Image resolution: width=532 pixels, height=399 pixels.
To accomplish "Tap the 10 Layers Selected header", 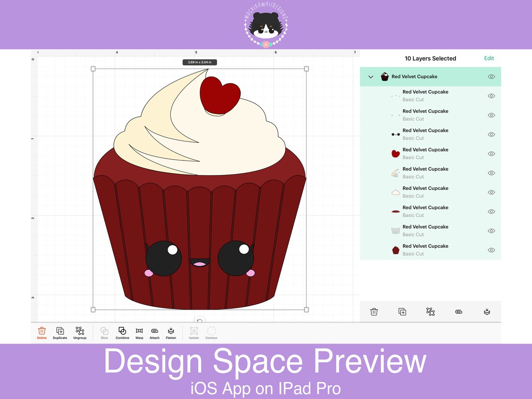I will point(430,58).
